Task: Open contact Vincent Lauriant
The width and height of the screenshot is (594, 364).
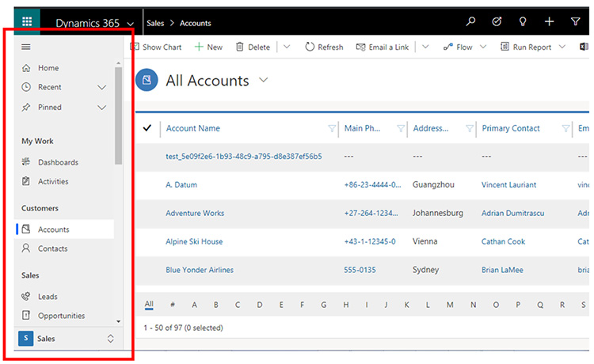Action: 508,184
